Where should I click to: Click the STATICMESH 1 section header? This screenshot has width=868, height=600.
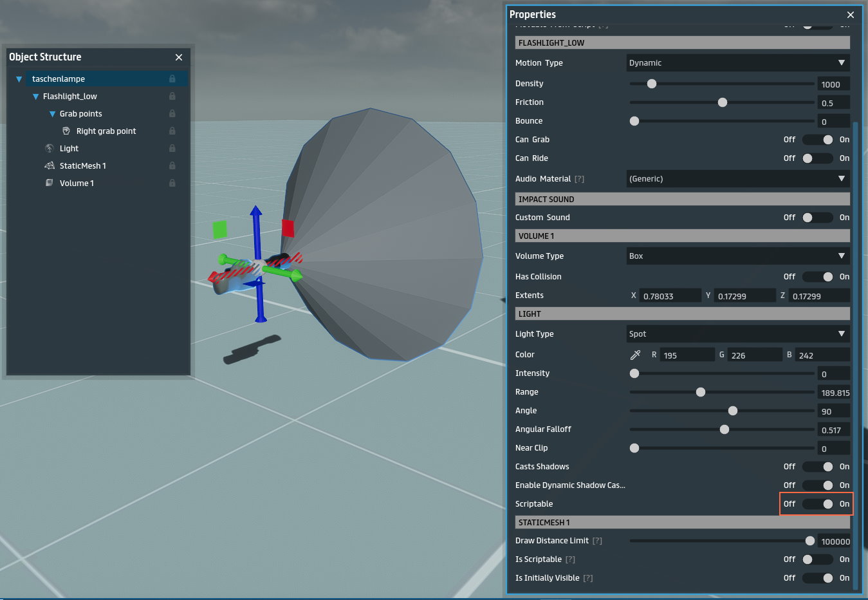coord(682,522)
